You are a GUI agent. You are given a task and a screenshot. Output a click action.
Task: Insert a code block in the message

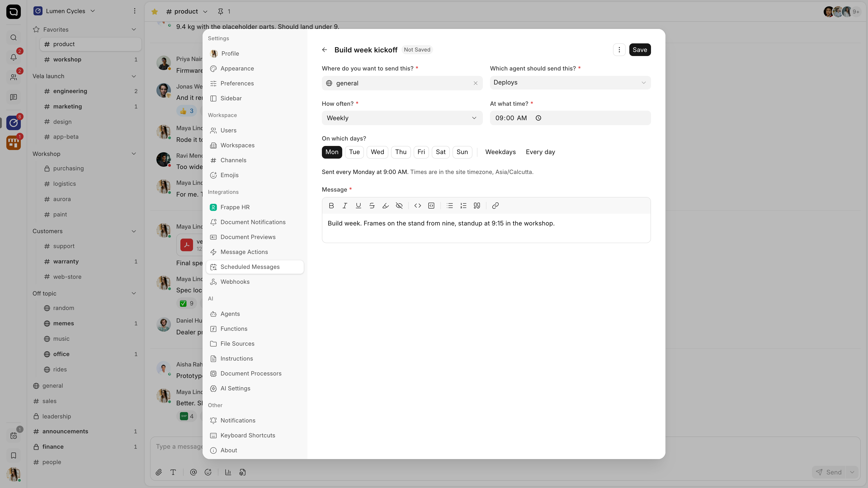click(x=431, y=205)
